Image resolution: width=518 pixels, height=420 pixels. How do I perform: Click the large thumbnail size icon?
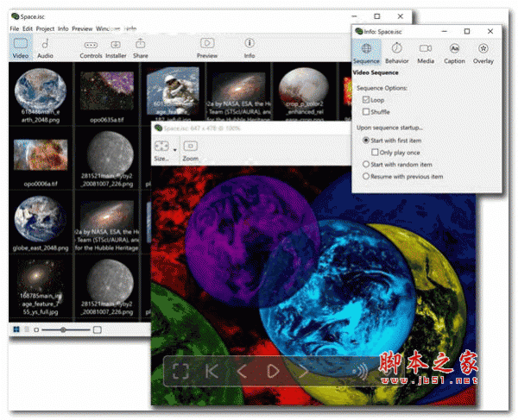click(x=97, y=329)
